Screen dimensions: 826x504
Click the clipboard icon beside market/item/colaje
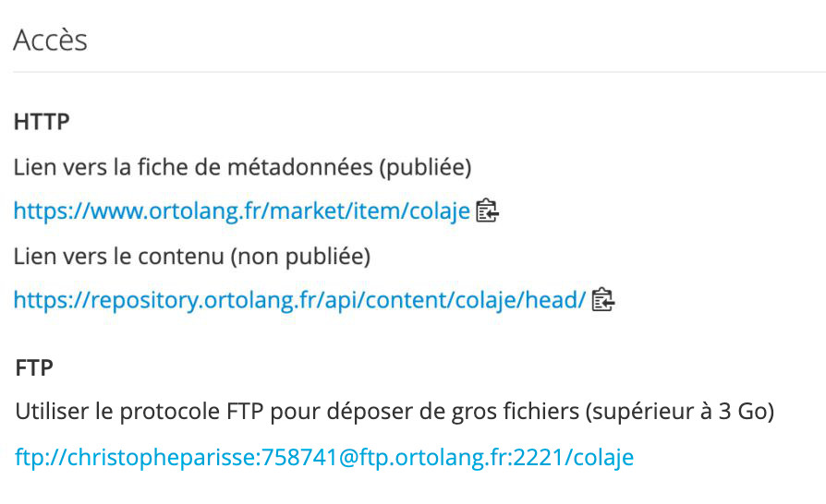[x=487, y=211]
